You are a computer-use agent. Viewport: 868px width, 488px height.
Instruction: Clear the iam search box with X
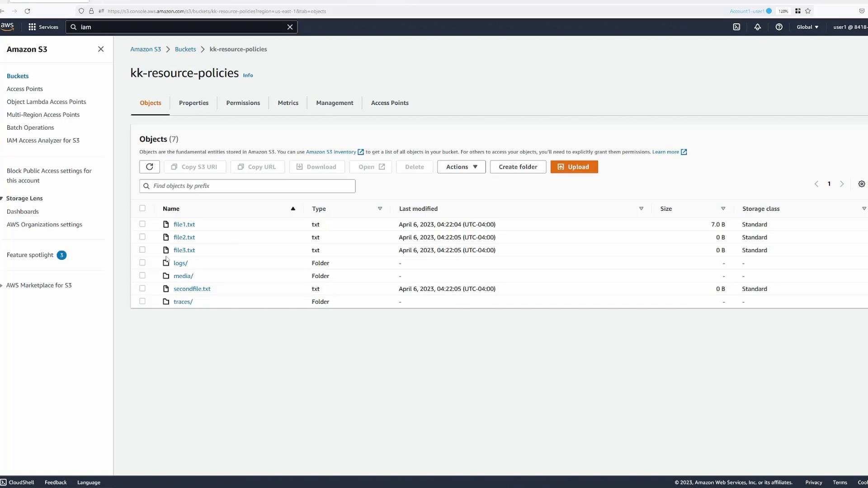pos(290,27)
